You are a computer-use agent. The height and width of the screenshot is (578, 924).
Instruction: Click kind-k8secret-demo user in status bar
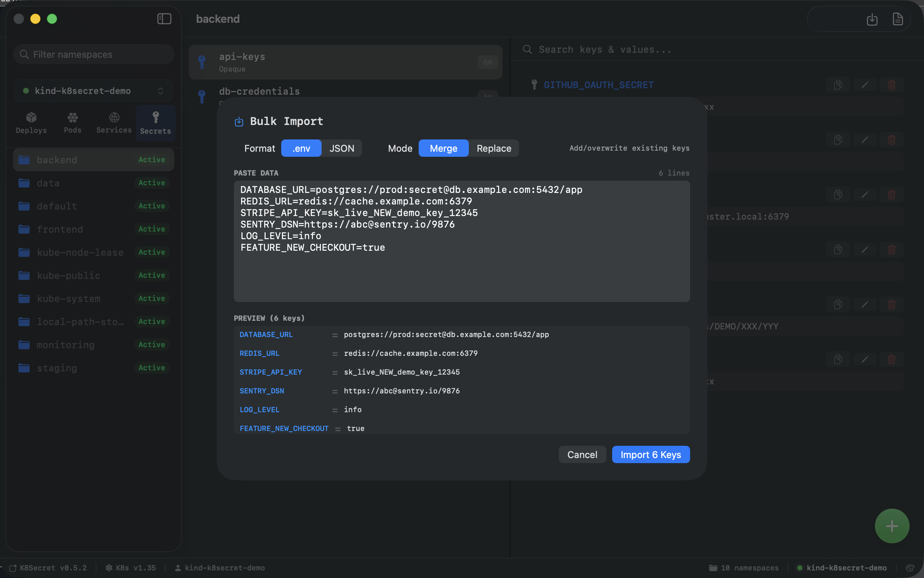coord(219,568)
